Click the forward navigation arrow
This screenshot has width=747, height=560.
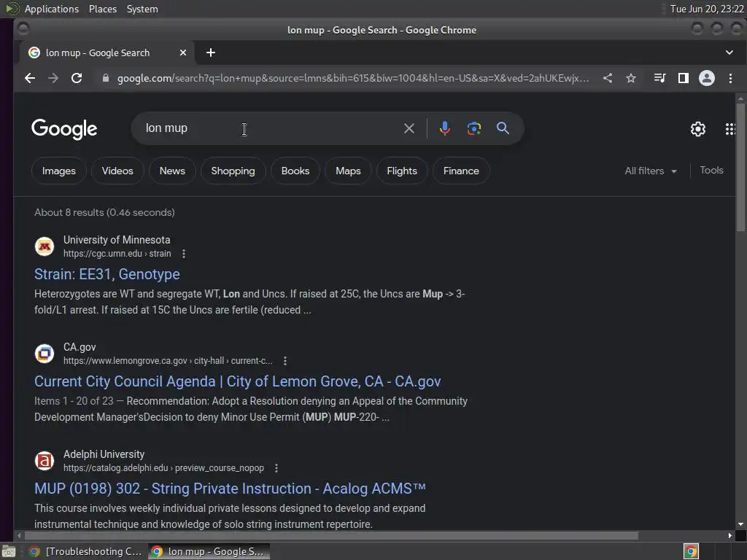point(53,78)
